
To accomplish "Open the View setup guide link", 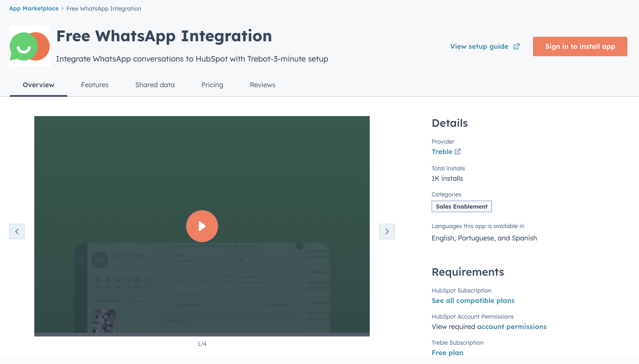I will coord(479,47).
